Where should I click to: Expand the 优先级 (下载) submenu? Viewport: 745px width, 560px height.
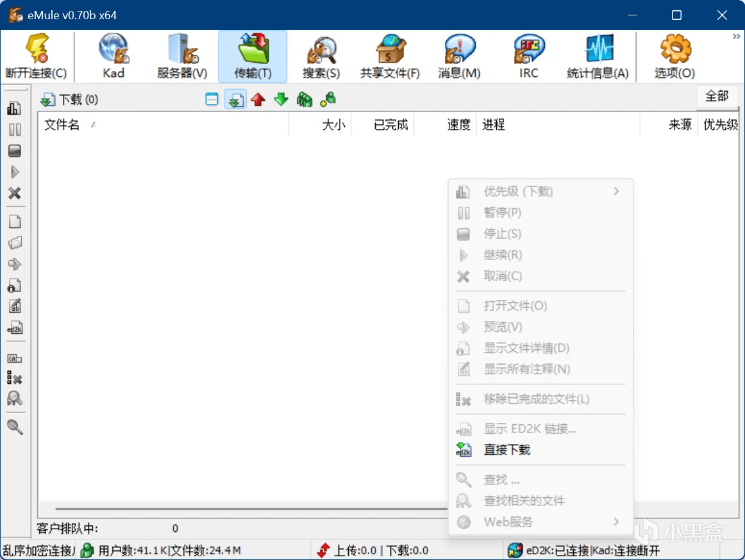point(540,192)
